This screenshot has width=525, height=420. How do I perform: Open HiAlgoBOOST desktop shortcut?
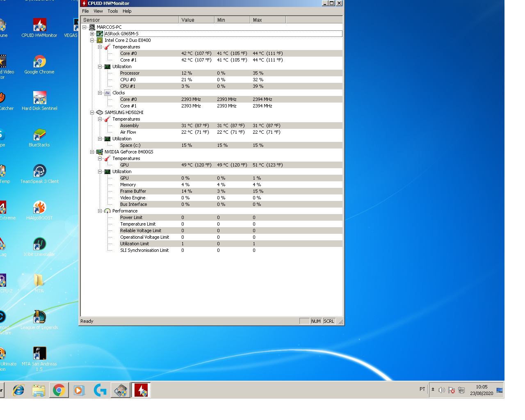[x=39, y=210]
